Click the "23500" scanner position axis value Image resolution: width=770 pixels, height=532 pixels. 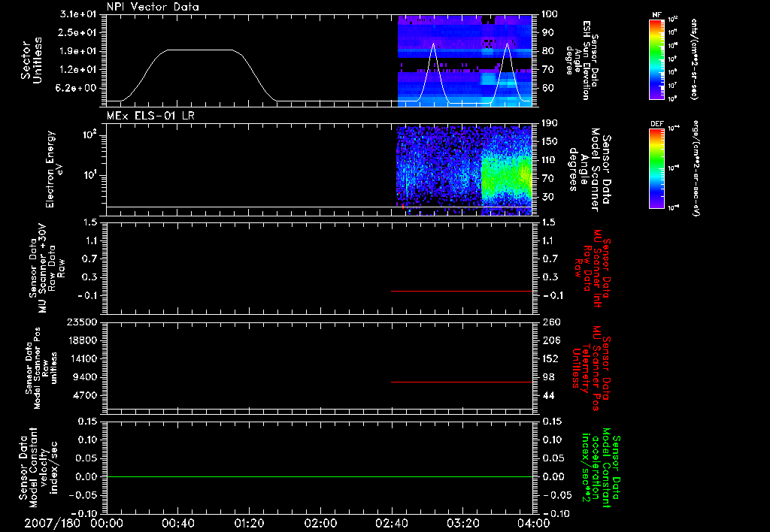pos(83,322)
